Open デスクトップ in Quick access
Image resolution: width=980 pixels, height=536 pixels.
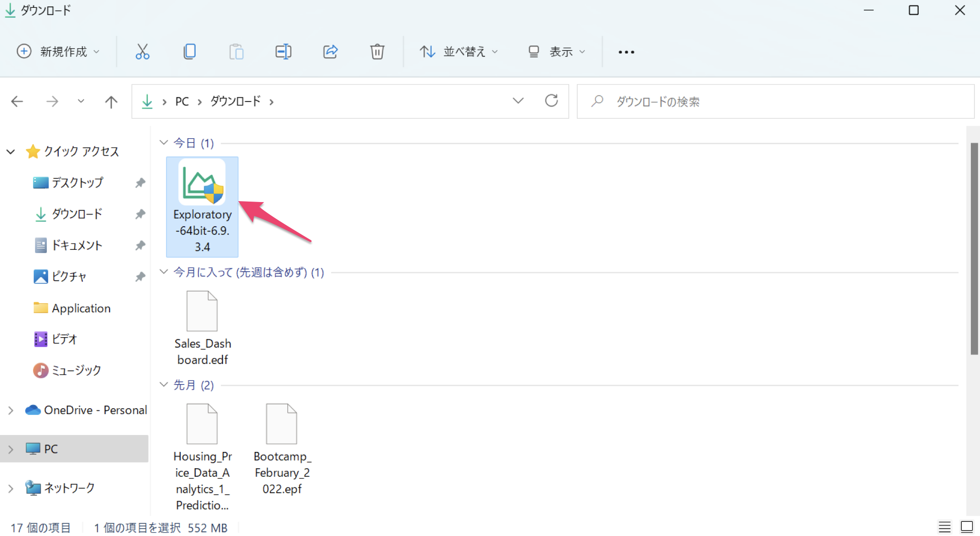point(77,183)
